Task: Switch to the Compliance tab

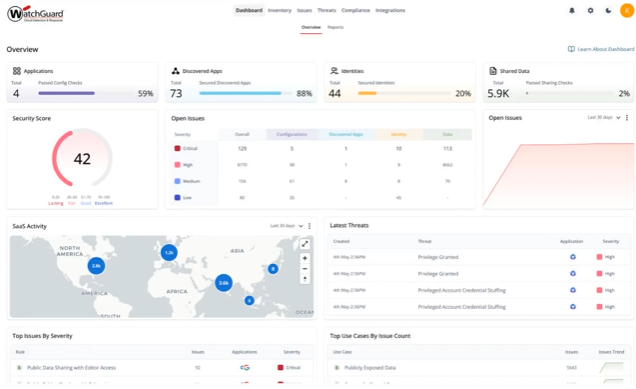Action: pyautogui.click(x=355, y=10)
